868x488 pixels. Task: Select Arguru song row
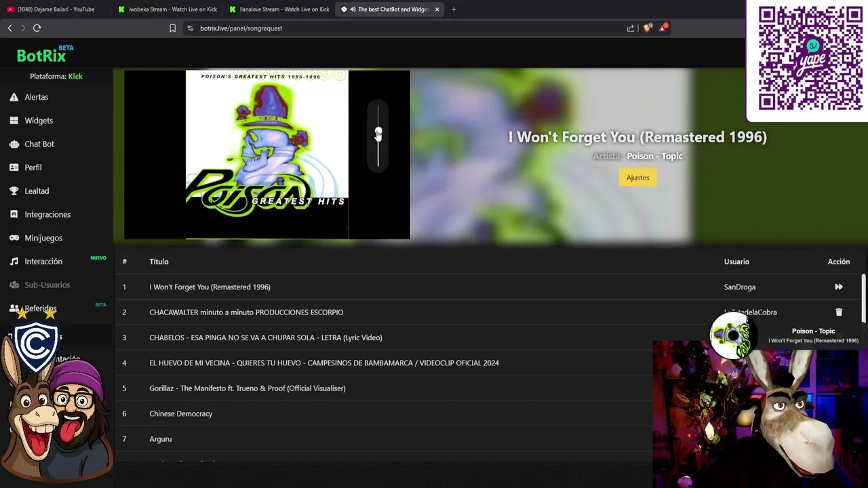488,439
